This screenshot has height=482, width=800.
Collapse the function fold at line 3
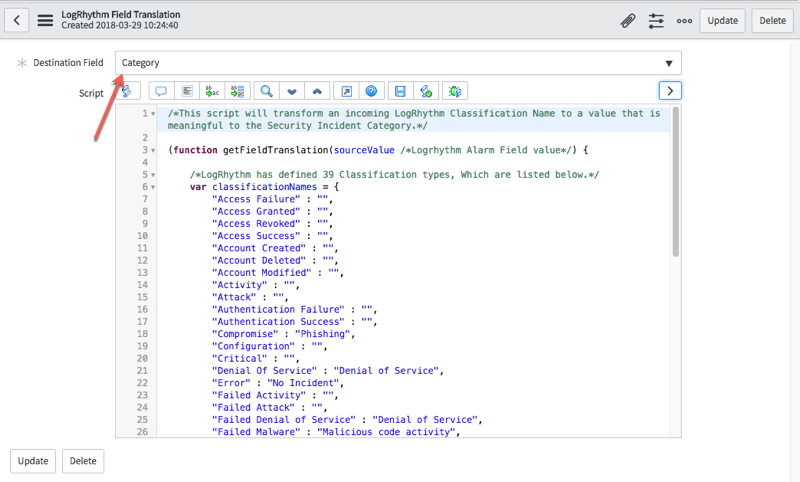click(153, 150)
